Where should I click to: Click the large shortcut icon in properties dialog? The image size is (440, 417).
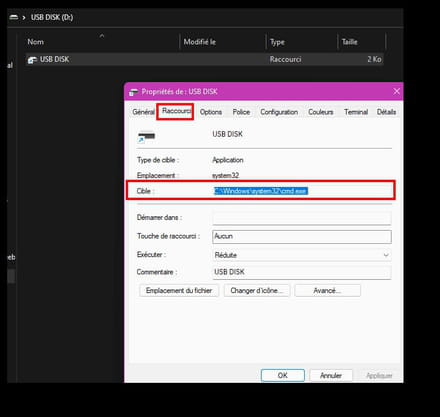tap(146, 136)
